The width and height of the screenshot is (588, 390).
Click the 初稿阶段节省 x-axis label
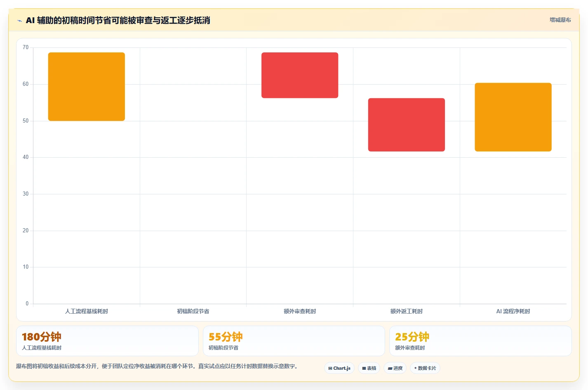pos(193,311)
